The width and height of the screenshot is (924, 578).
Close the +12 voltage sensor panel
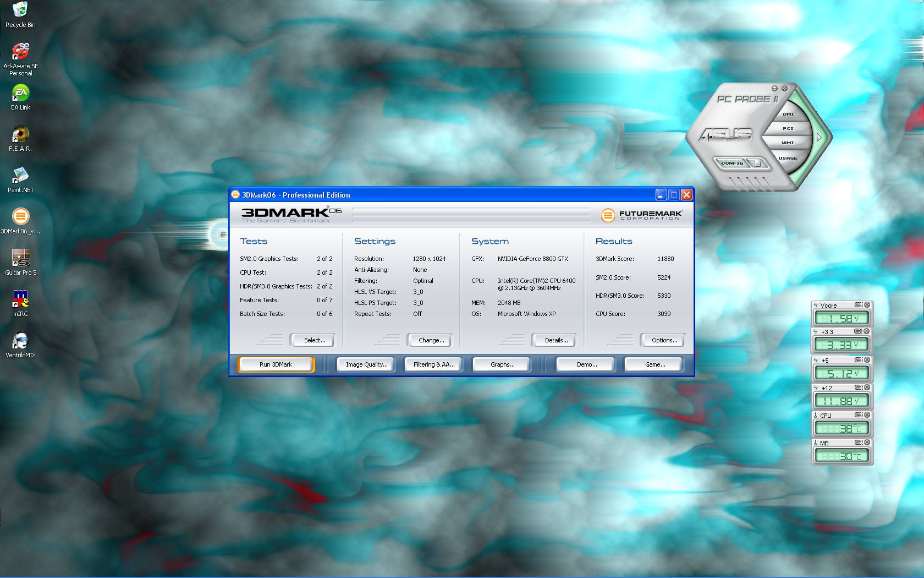coord(867,388)
